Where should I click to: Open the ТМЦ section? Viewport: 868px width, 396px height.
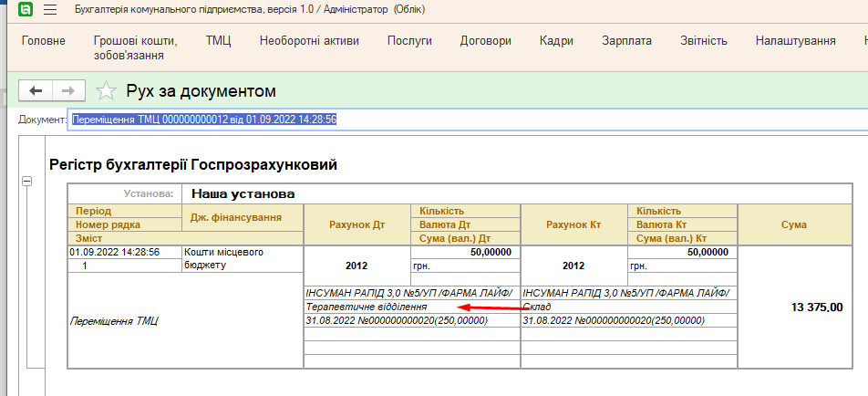pyautogui.click(x=218, y=41)
